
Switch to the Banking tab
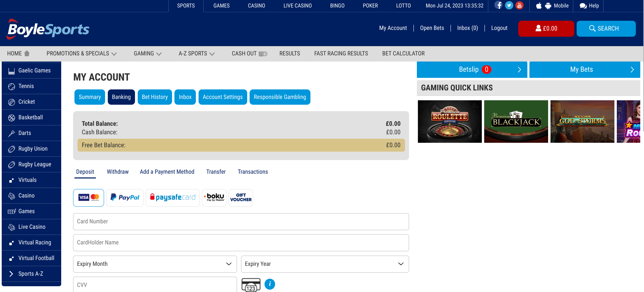[121, 97]
